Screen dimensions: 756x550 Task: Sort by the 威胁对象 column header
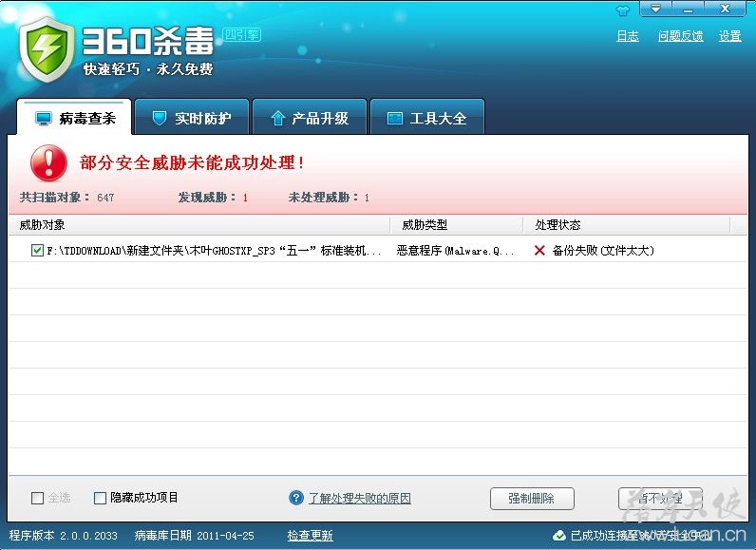pos(199,224)
